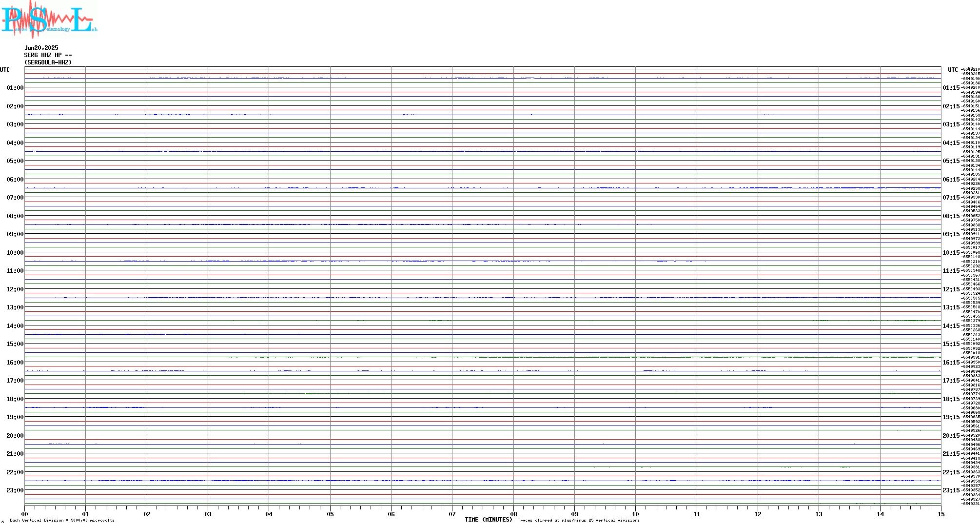This screenshot has height=527, width=980.
Task: Click the "11:15" end-time label
Action: click(x=951, y=271)
